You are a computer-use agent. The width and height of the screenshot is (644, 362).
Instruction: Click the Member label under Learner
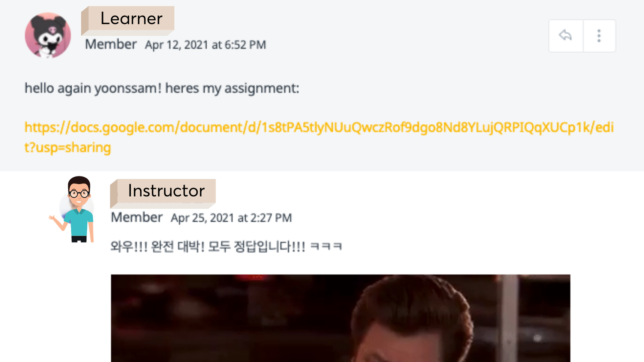coord(111,44)
